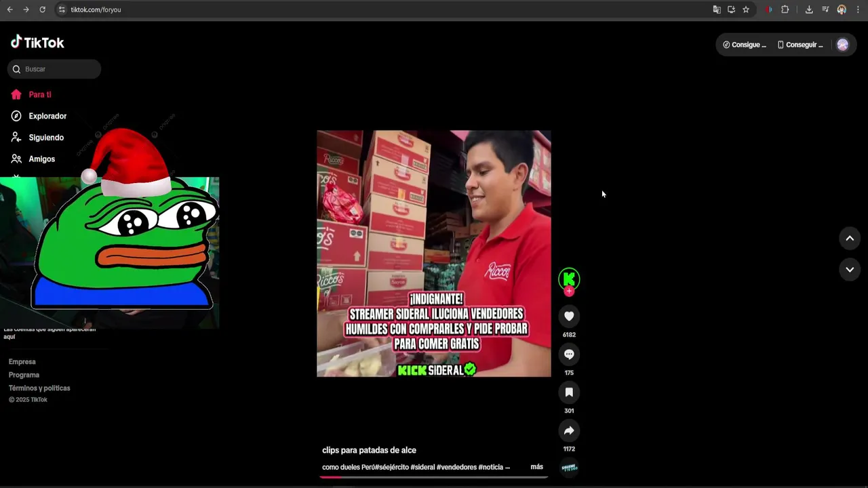Image resolution: width=868 pixels, height=488 pixels.
Task: Open the Chrome profile avatar
Action: pos(842,9)
